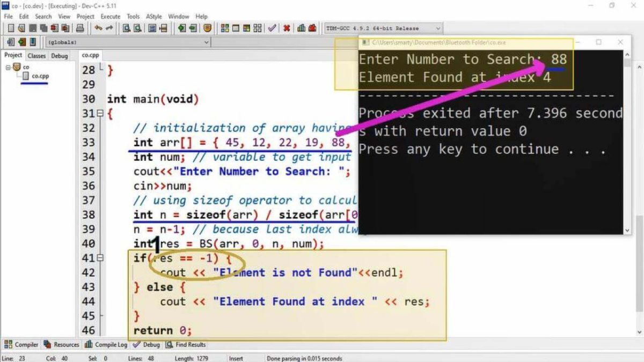Open the TDM-GCC 4.9.2 compiler dropdown
Viewport: 644px width, 362px height.
pos(383,28)
